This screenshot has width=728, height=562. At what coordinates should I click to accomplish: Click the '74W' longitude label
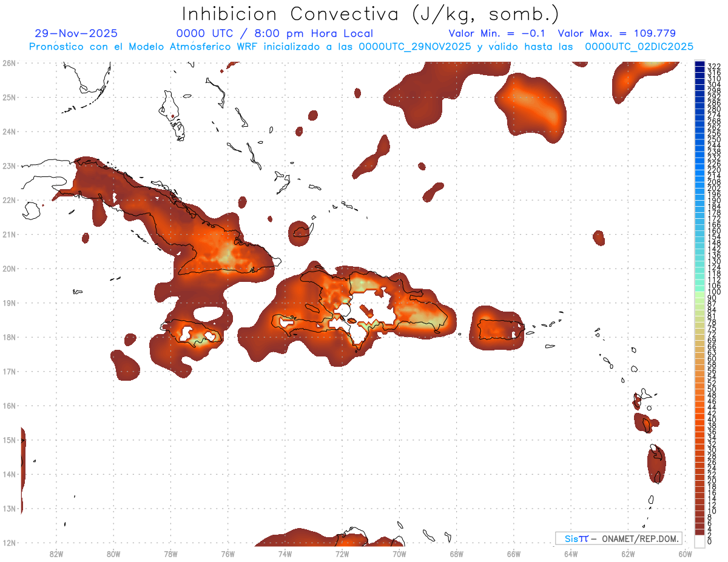tap(285, 554)
